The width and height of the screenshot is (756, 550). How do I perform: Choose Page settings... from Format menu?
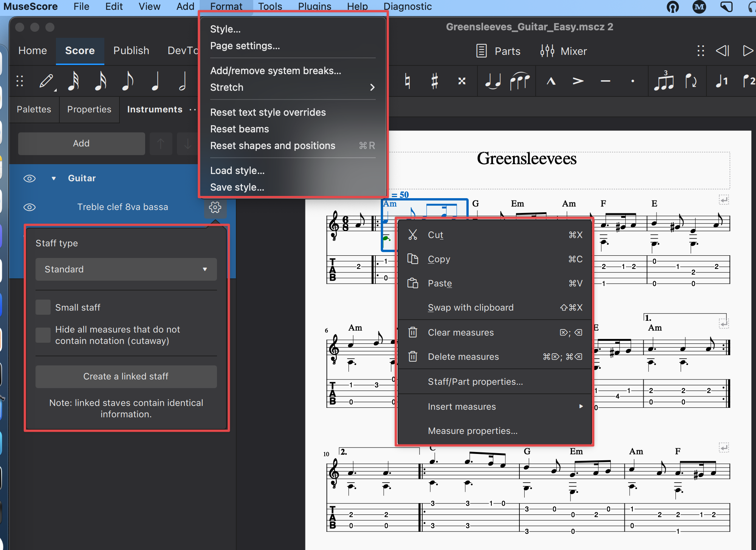pos(293,46)
